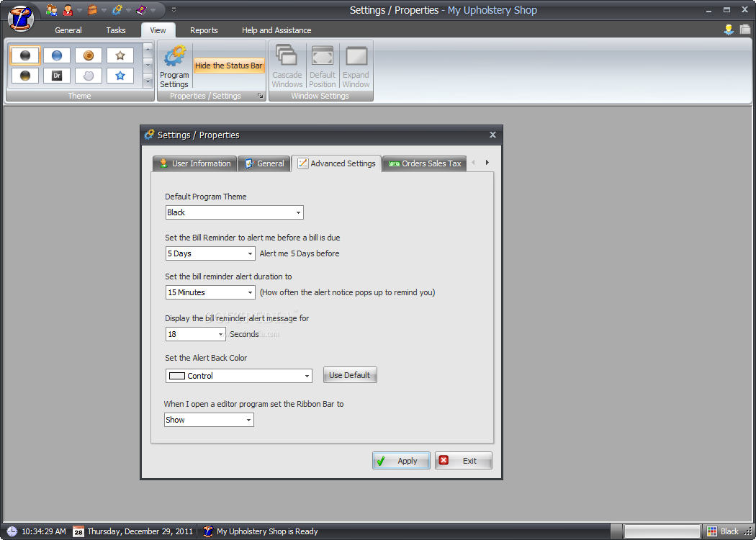Viewport: 756px width, 540px height.
Task: Select the Dr dark theme swatch
Action: click(57, 76)
